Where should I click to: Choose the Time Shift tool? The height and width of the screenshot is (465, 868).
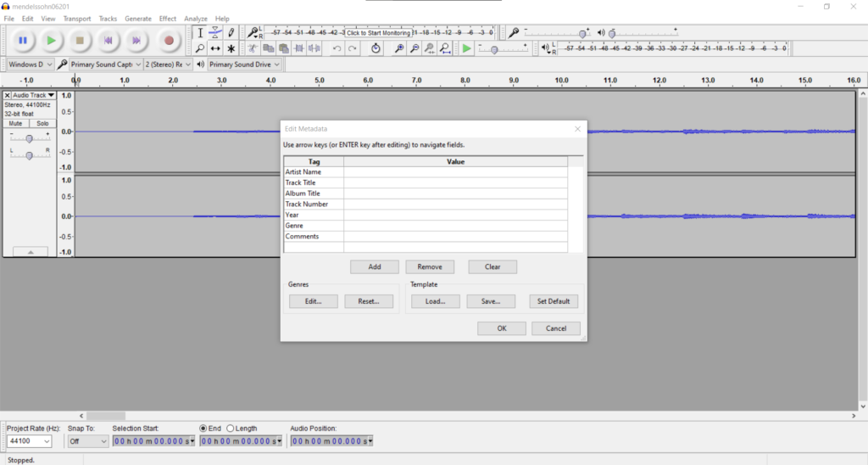215,49
